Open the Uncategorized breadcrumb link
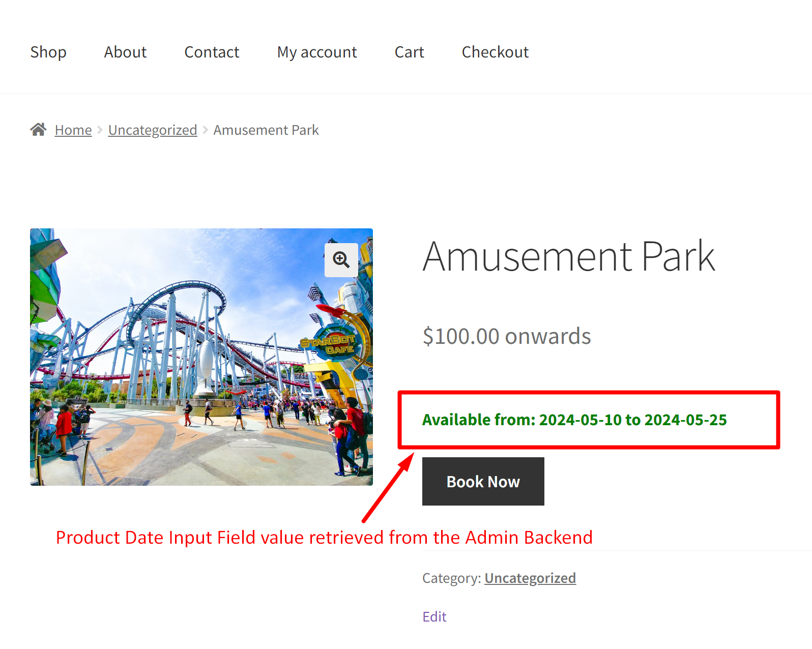The image size is (812, 649). click(x=153, y=130)
